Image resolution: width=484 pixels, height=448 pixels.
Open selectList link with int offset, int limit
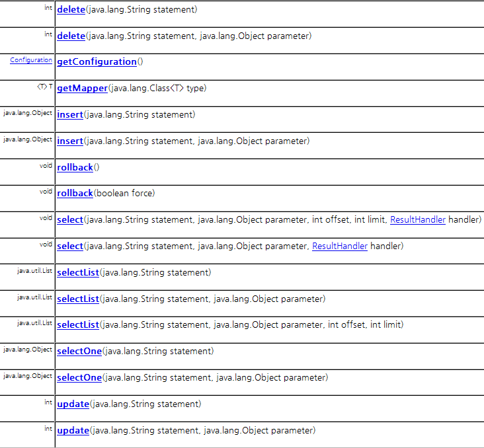pyautogui.click(x=78, y=325)
